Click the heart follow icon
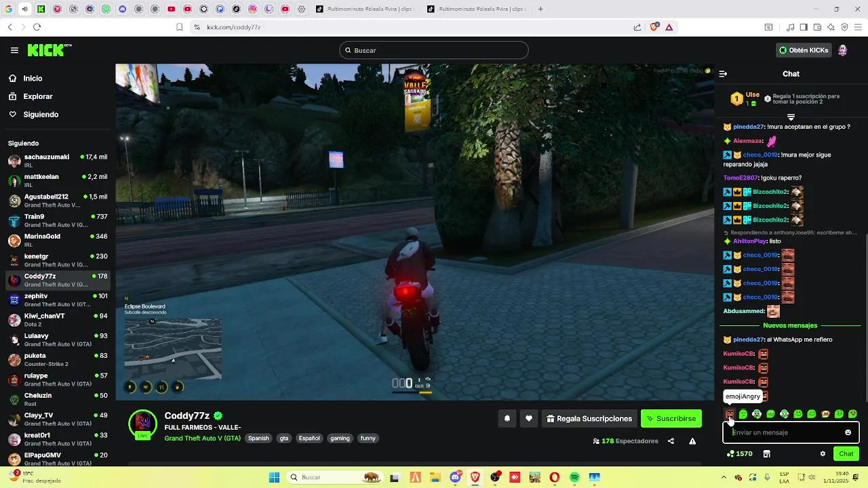This screenshot has height=488, width=868. pos(529,419)
